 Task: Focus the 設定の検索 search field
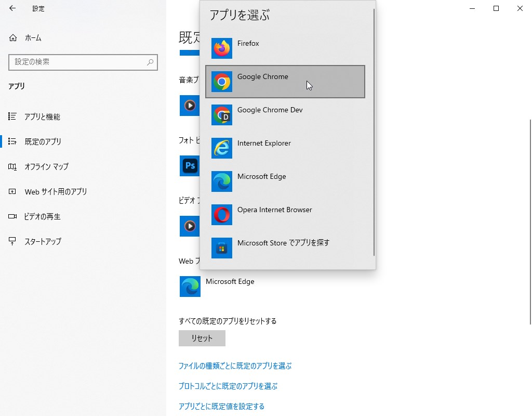point(83,62)
